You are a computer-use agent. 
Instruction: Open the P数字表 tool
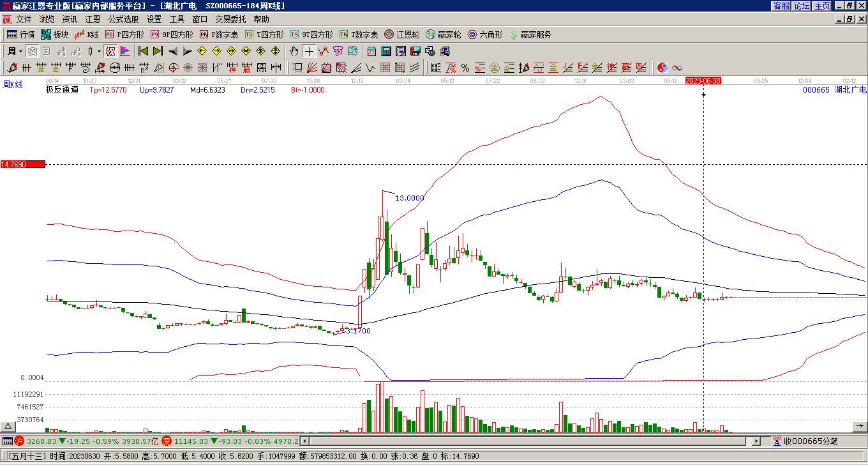pyautogui.click(x=219, y=34)
